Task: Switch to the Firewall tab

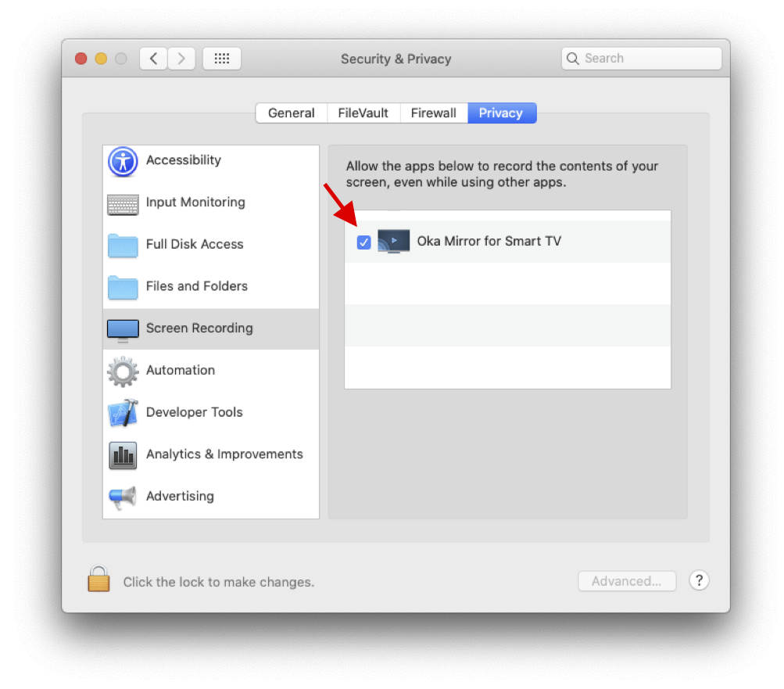Action: click(434, 113)
